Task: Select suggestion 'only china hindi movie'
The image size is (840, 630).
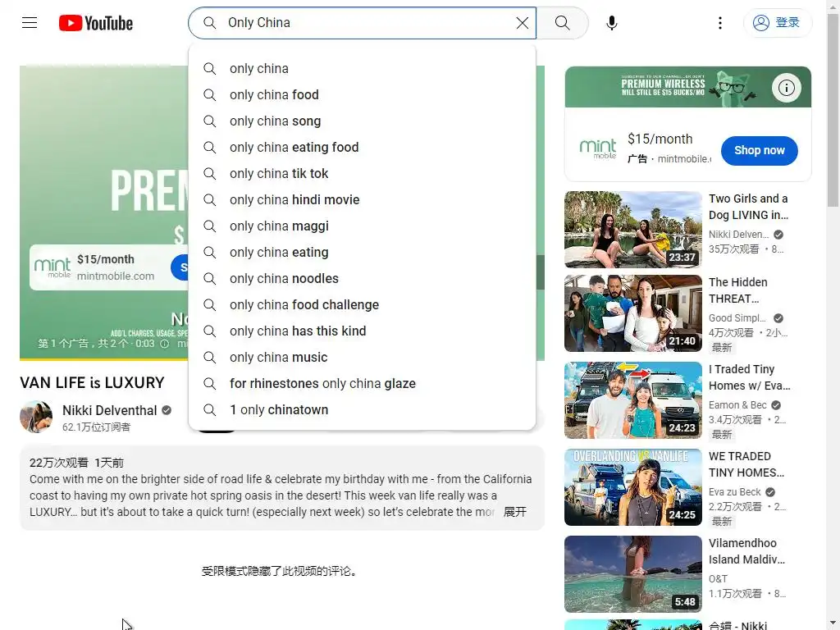Action: pyautogui.click(x=362, y=200)
